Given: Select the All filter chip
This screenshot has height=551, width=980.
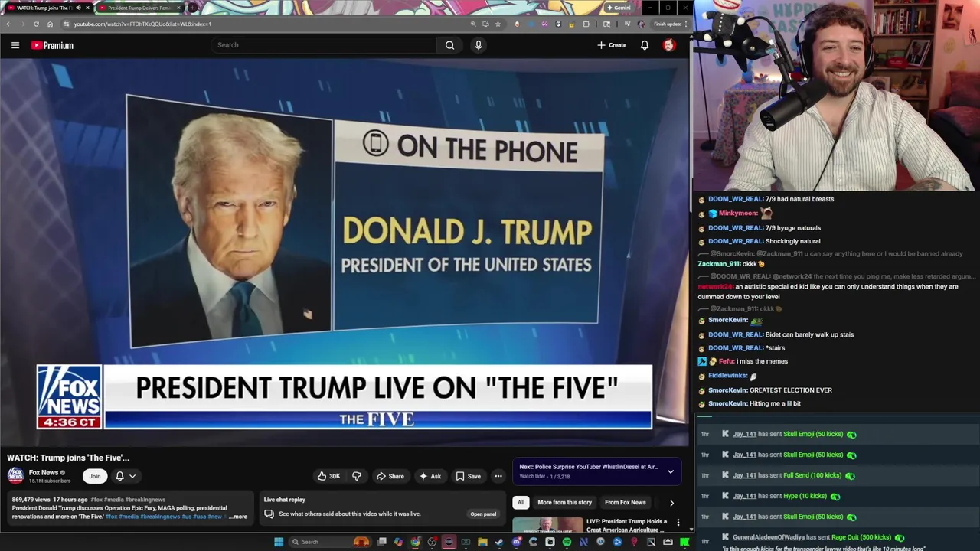Looking at the screenshot, I should 521,502.
